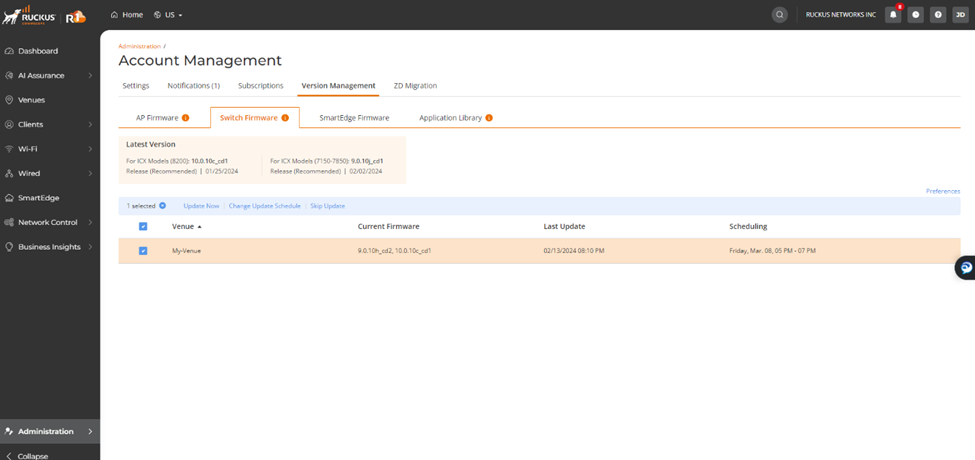Screen dimensions: 975x460
Task: Click the AI Assurance sidebar icon
Action: coord(9,75)
